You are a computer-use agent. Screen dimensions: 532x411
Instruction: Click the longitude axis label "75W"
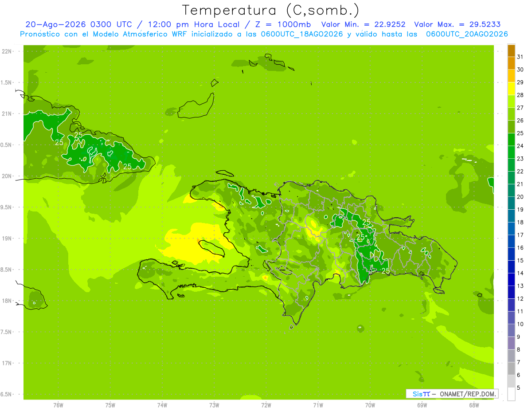[110, 405]
